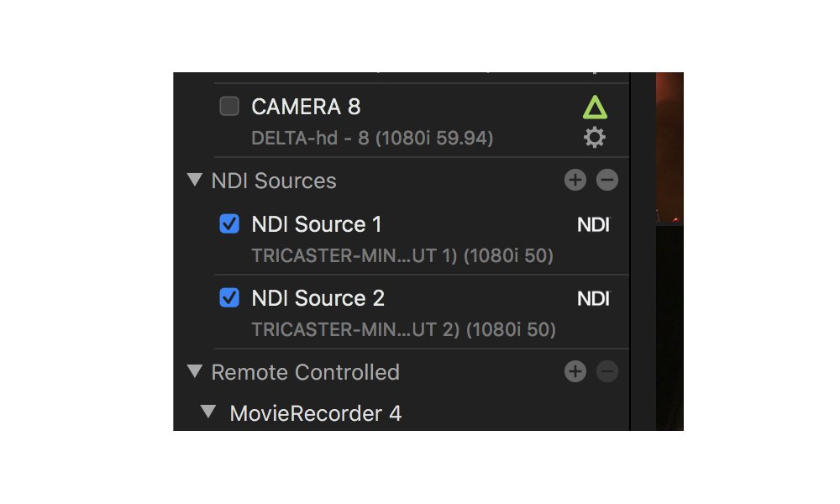Click the NDI badge beside NDI Source 2
The image size is (840, 504).
click(x=593, y=299)
